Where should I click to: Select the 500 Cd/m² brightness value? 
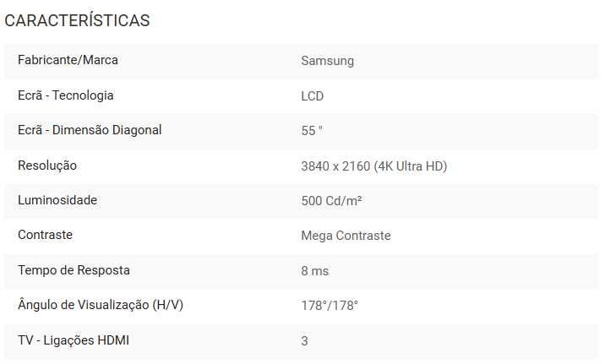331,201
